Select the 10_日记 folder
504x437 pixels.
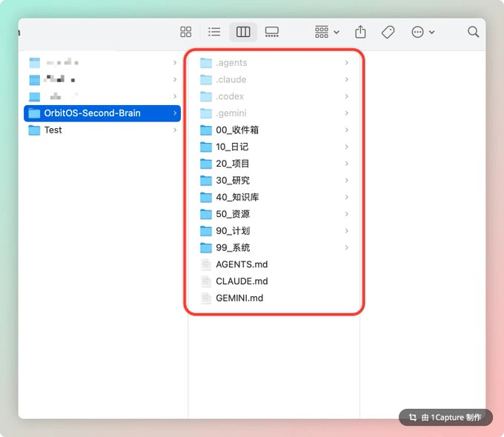tap(232, 147)
